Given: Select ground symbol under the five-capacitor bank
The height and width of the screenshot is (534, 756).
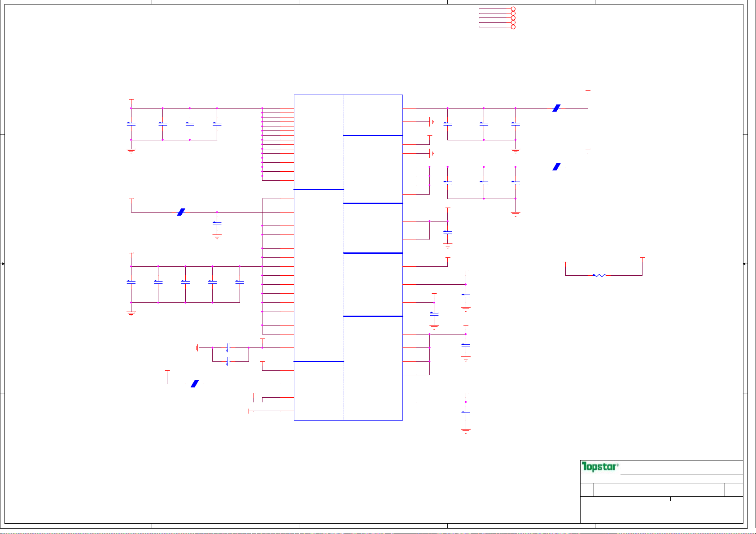Looking at the screenshot, I should click(131, 313).
